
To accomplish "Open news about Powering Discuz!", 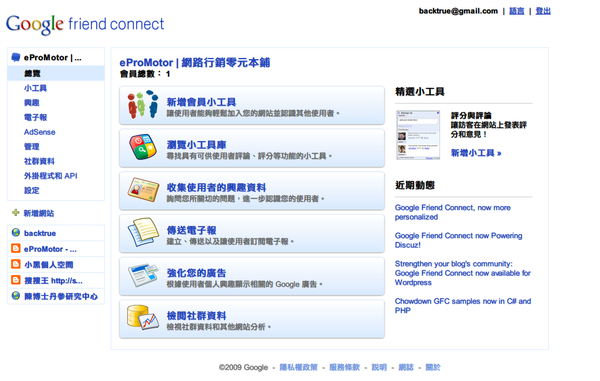I will pos(458,240).
